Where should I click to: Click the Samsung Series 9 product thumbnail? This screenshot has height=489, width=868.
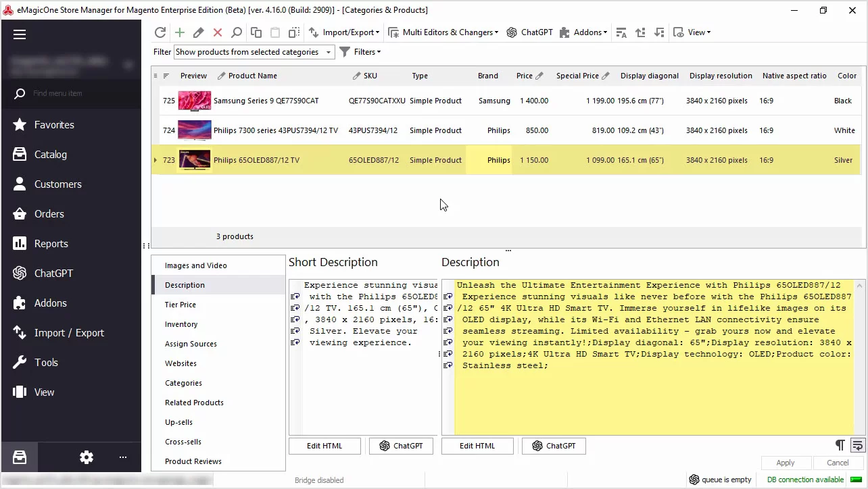[195, 101]
